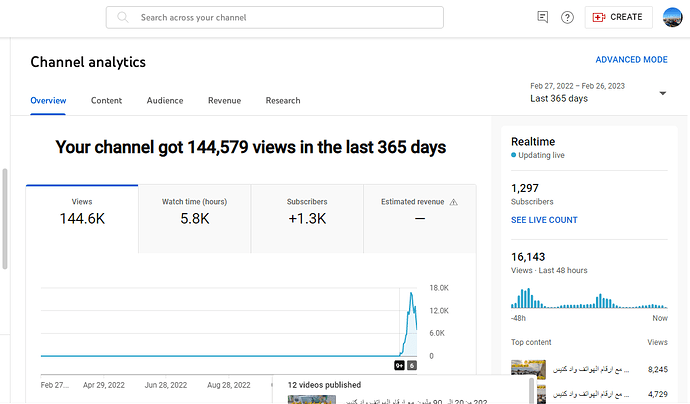Click the 12 videos published popup scrollbar
This screenshot has width=690, height=404.
[x=532, y=391]
